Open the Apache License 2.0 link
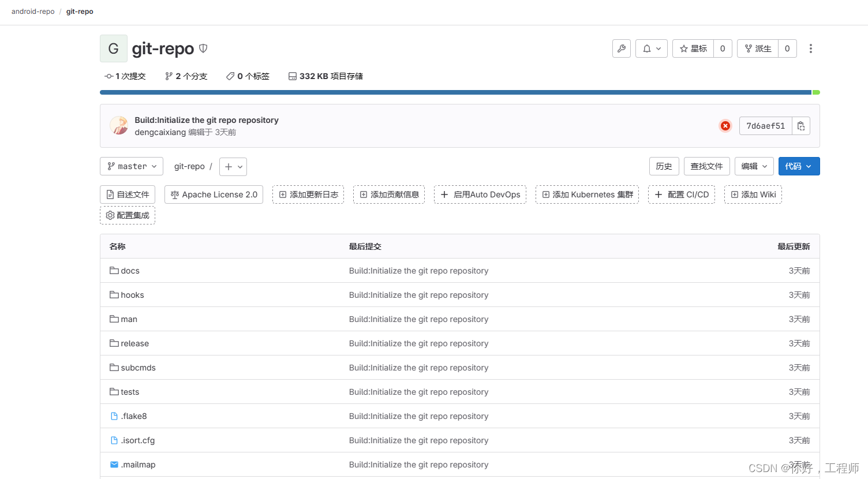868x479 pixels. click(214, 194)
